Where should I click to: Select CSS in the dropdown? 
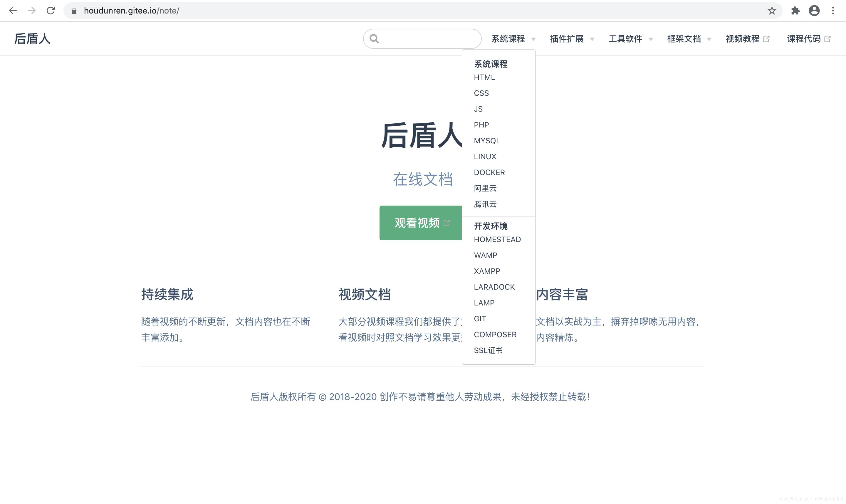click(481, 93)
